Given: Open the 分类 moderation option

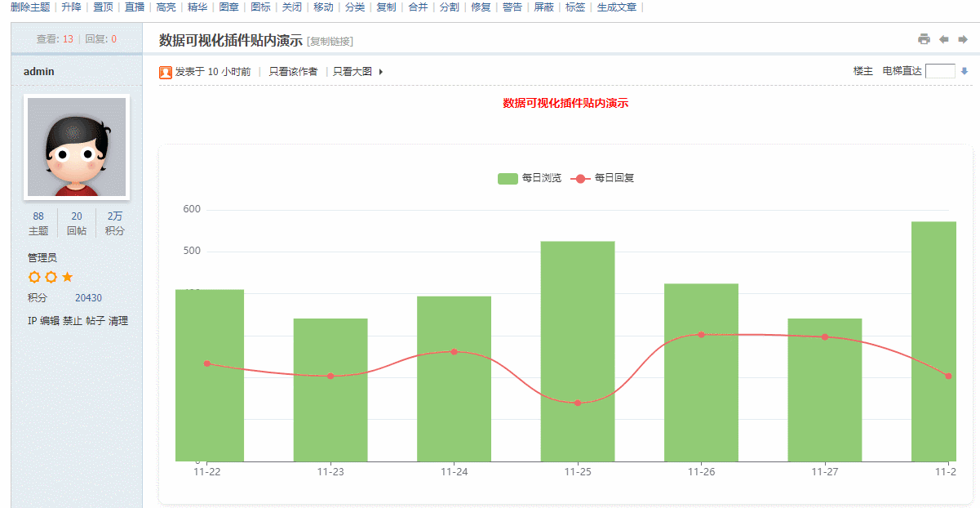Looking at the screenshot, I should (355, 7).
